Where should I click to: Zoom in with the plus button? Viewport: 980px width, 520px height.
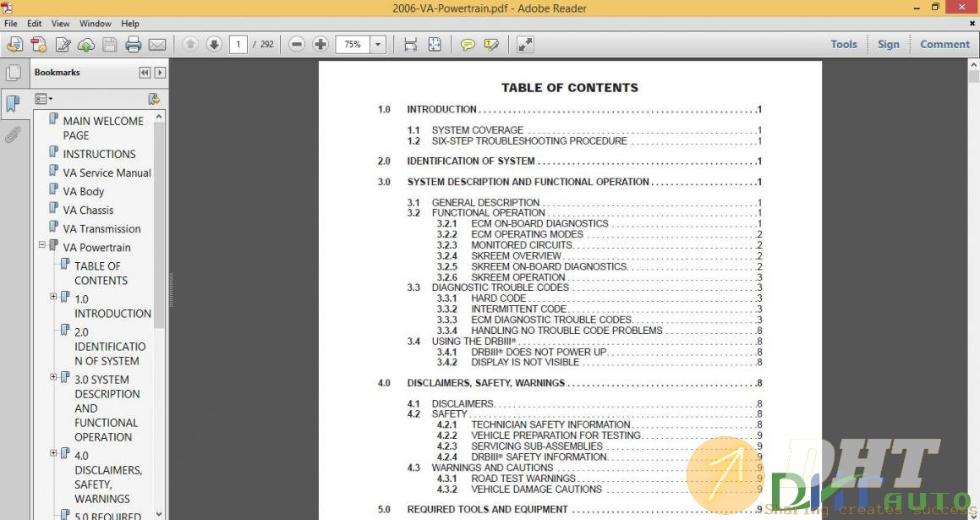320,44
